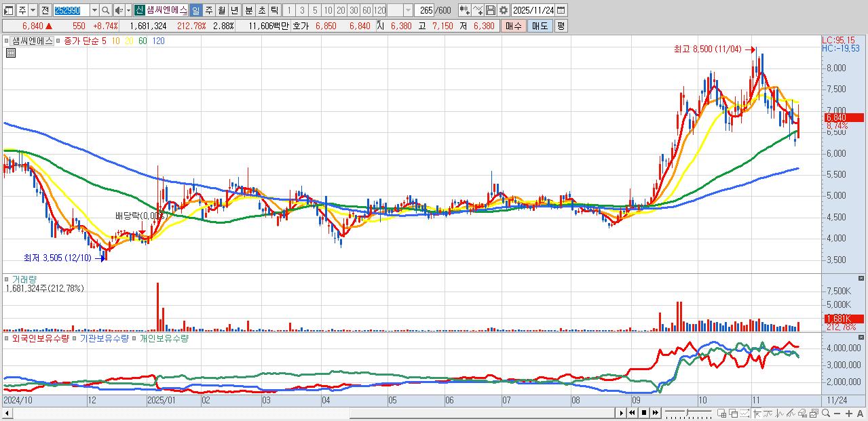This screenshot has height=421, width=868.
Task: Open the calendar date picker icon
Action: click(x=561, y=10)
